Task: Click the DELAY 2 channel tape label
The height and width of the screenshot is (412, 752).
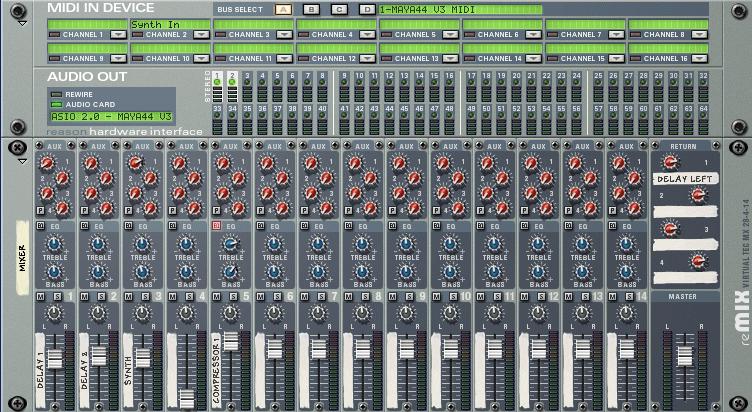Action: (x=84, y=371)
